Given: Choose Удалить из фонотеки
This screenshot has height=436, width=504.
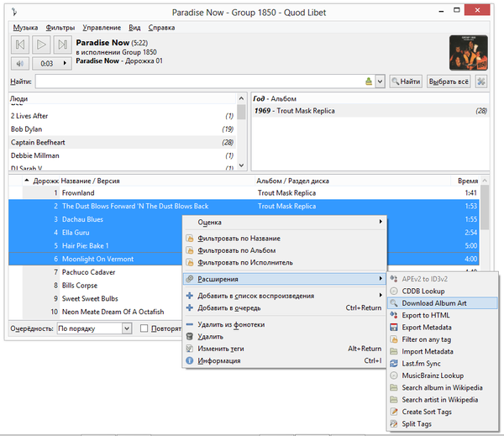Looking at the screenshot, I should point(285,324).
